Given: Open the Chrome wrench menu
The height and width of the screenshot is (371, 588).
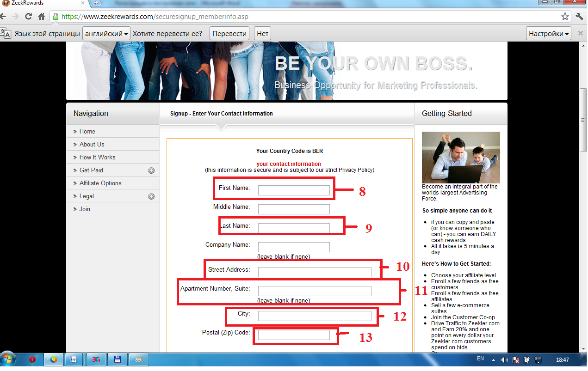Looking at the screenshot, I should [x=579, y=17].
